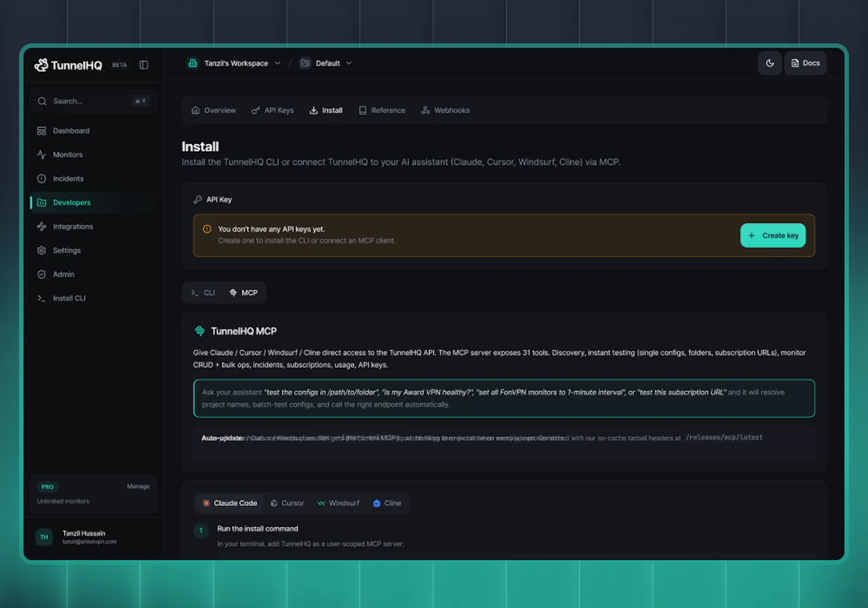The image size is (868, 608).
Task: Go to Integrations in the sidebar
Action: point(93,226)
